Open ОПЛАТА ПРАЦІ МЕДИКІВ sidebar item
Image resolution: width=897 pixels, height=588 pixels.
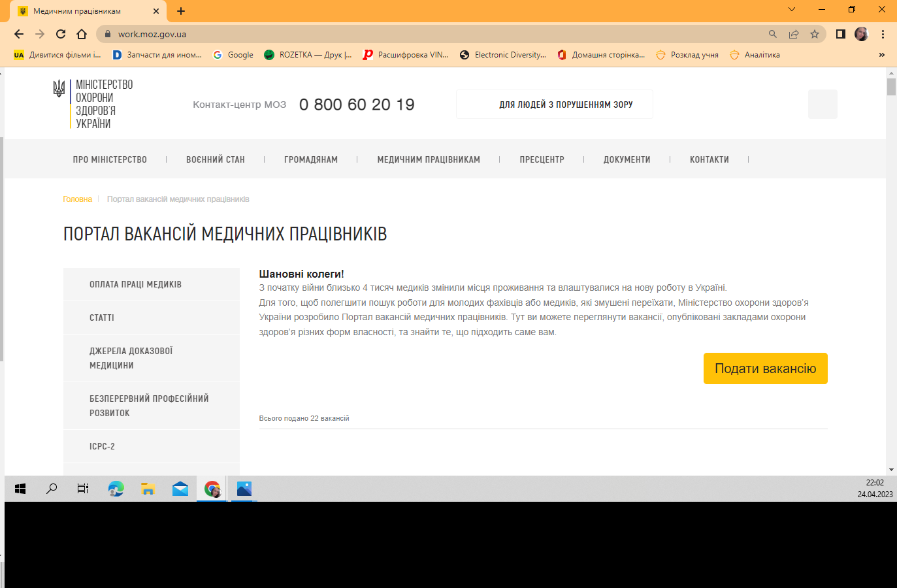[135, 284]
